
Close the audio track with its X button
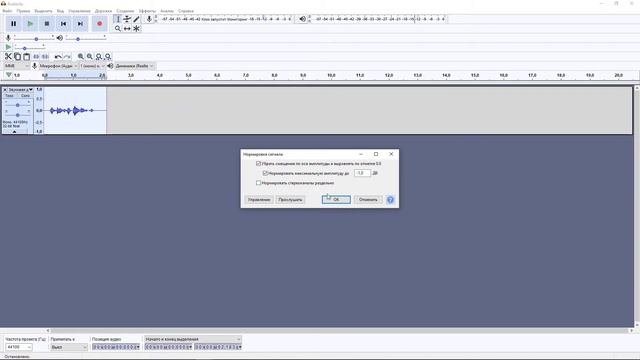(5, 89)
